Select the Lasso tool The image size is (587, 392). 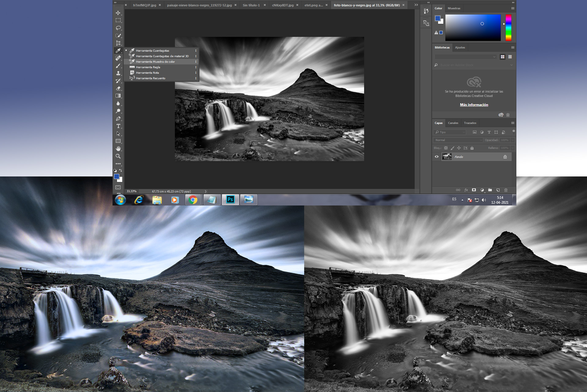pyautogui.click(x=118, y=28)
